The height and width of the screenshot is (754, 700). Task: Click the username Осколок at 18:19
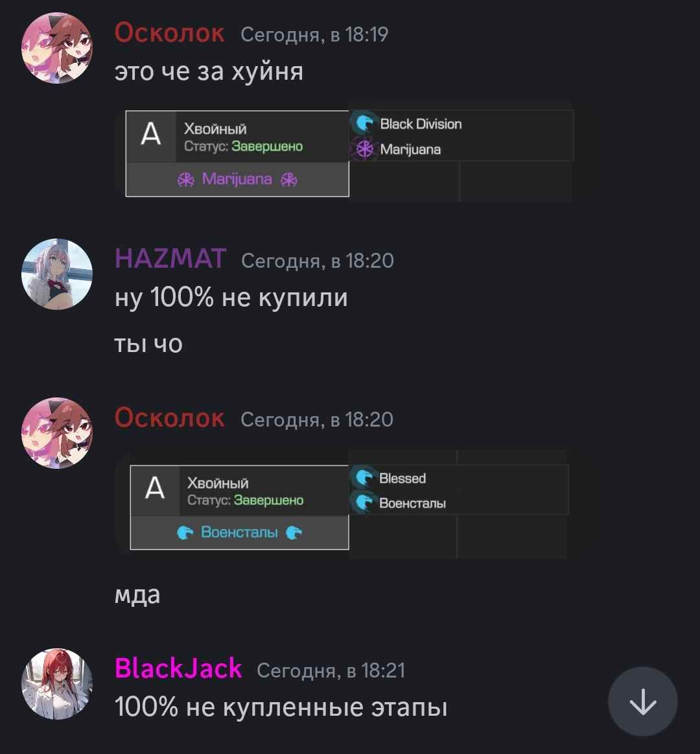click(x=169, y=32)
